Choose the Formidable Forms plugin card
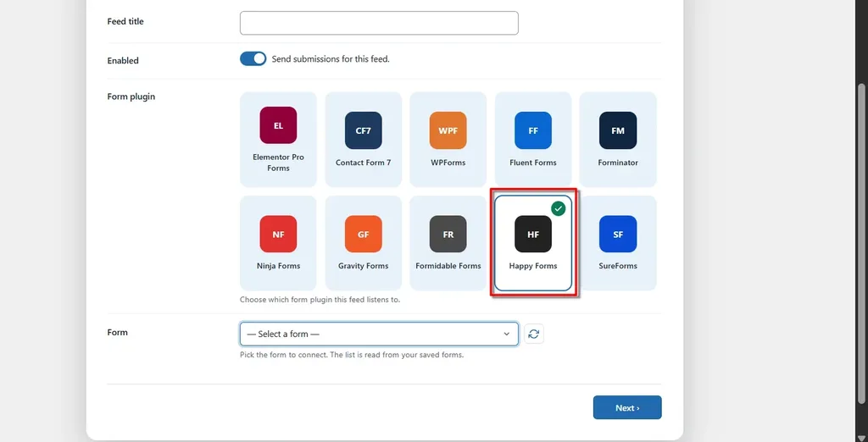Viewport: 868px width, 442px height. [x=448, y=243]
